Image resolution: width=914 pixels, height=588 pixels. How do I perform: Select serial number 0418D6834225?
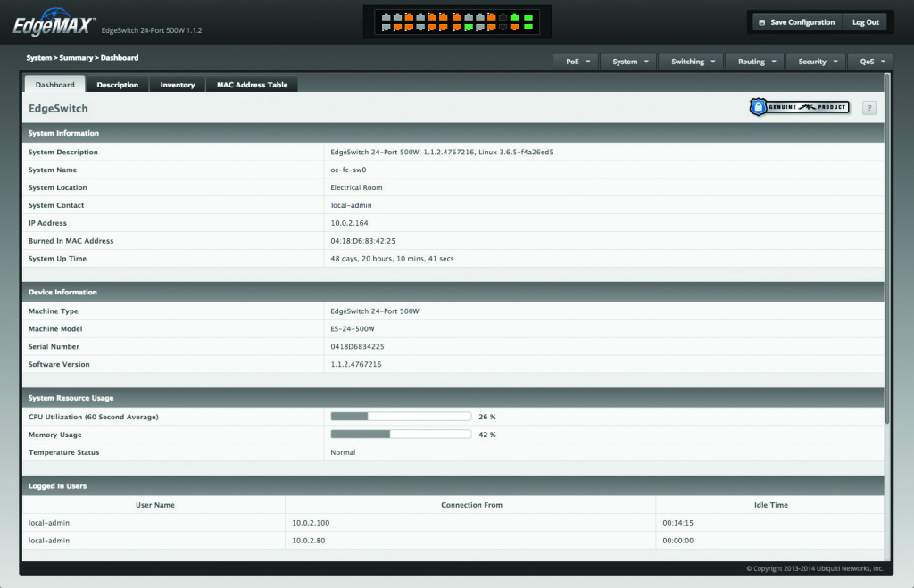point(357,347)
